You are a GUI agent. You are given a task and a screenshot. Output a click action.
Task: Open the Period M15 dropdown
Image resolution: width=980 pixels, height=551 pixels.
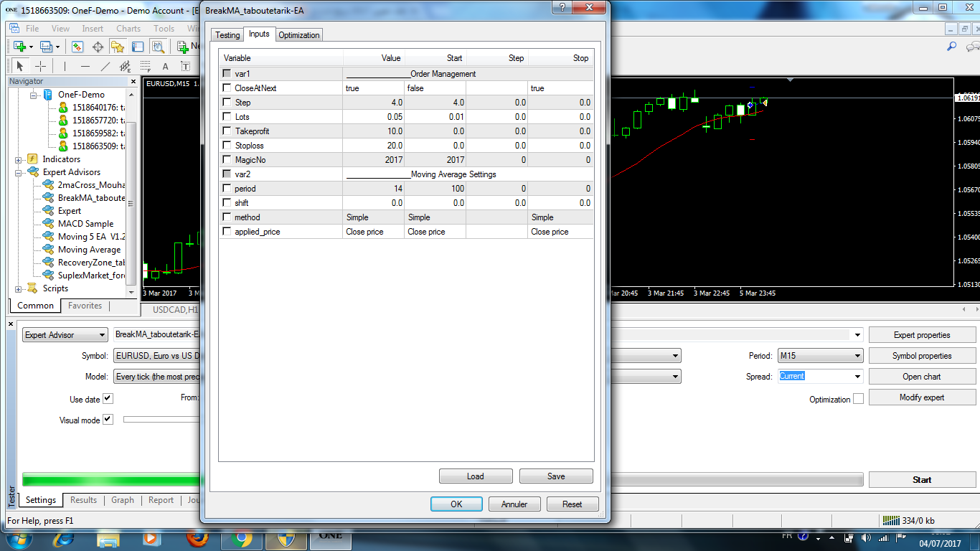pos(820,356)
